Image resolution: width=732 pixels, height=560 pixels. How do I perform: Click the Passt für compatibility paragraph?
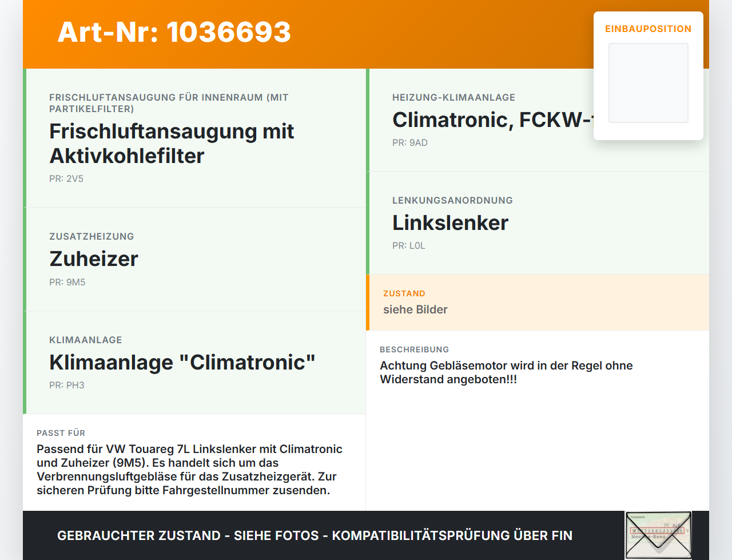pos(189,470)
